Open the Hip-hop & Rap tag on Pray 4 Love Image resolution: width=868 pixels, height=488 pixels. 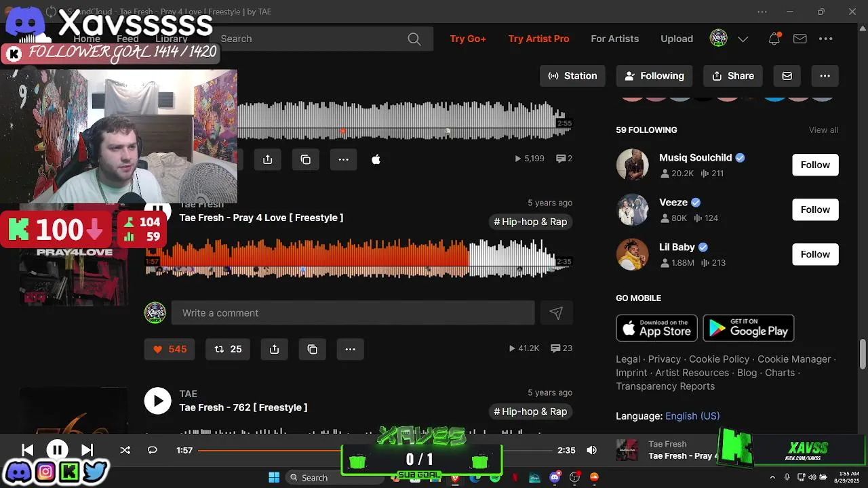(530, 222)
